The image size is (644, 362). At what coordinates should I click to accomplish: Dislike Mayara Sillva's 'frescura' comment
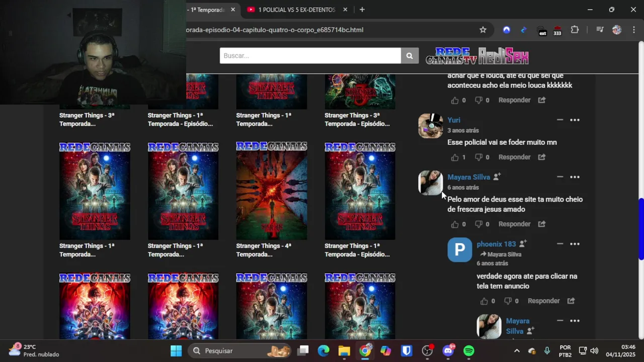(478, 224)
